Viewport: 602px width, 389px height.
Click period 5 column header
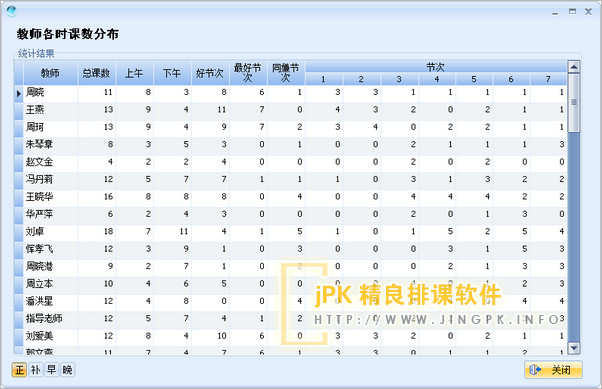click(474, 79)
